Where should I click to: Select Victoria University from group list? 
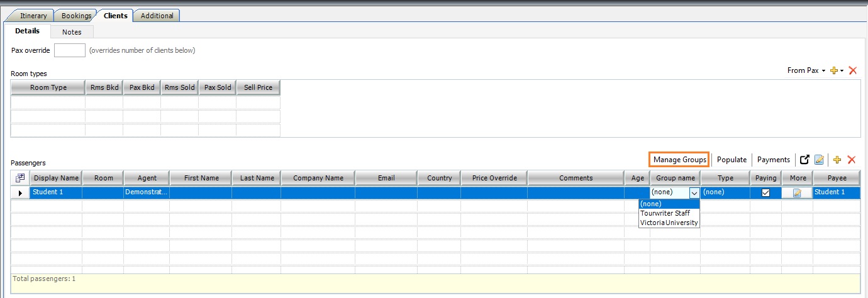669,223
